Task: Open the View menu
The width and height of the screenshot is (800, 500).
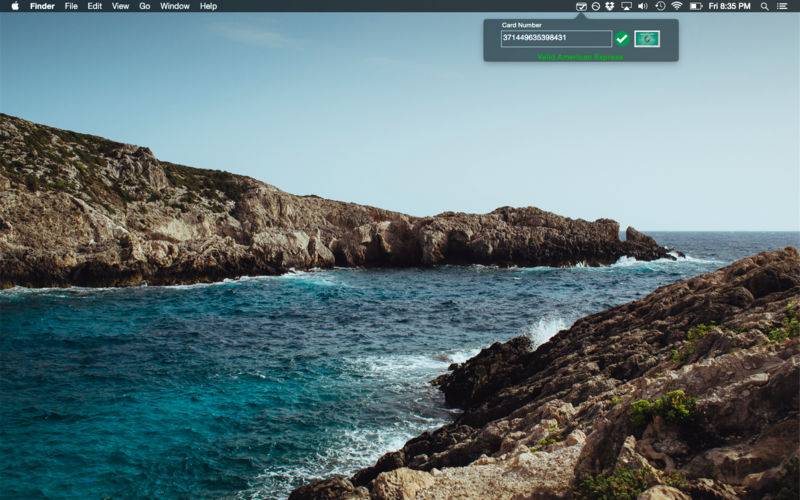Action: 120,6
